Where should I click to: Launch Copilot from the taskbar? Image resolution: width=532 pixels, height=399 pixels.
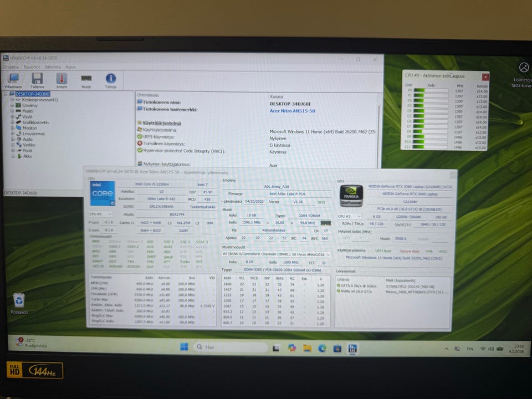point(292,348)
